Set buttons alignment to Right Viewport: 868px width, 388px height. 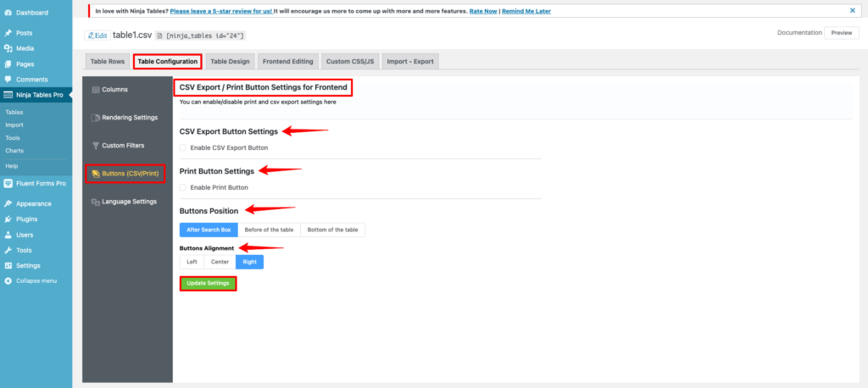tap(250, 262)
